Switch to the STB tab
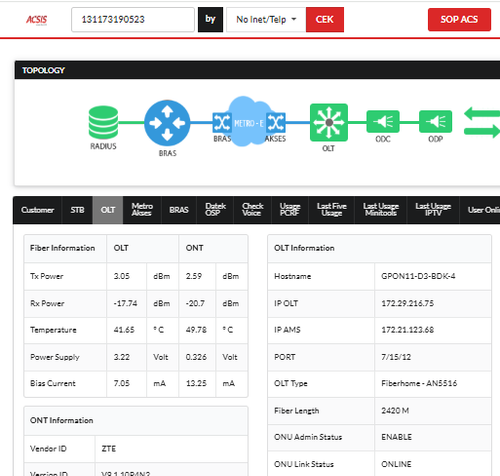500x476 pixels. [77, 210]
